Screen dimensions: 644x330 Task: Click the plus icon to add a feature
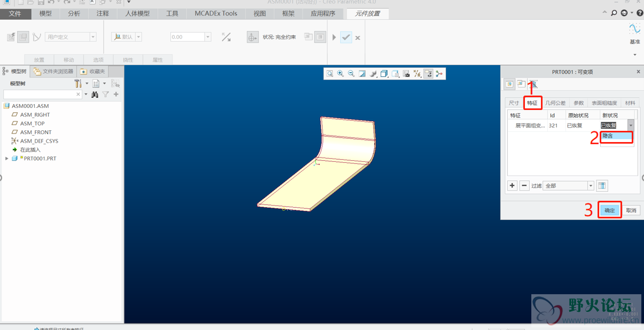coord(512,186)
